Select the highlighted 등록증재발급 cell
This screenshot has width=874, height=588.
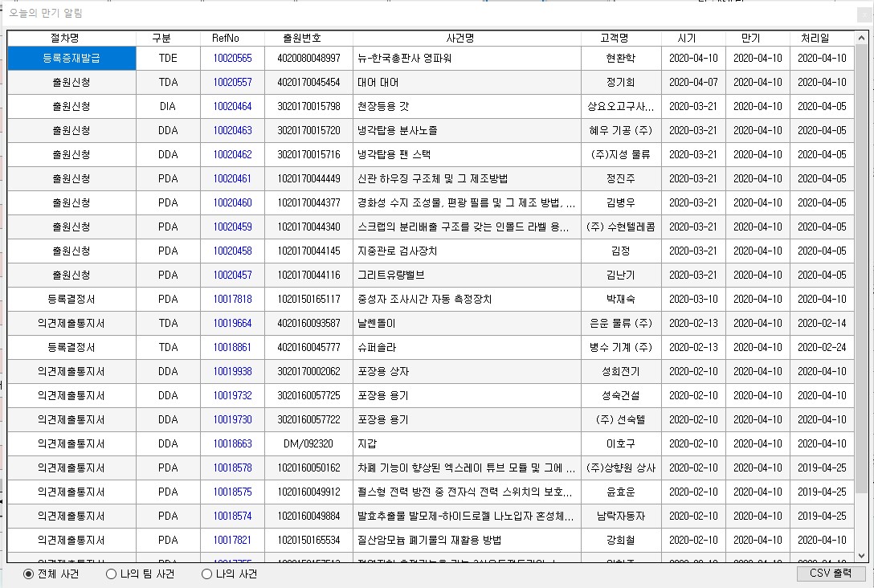71,58
